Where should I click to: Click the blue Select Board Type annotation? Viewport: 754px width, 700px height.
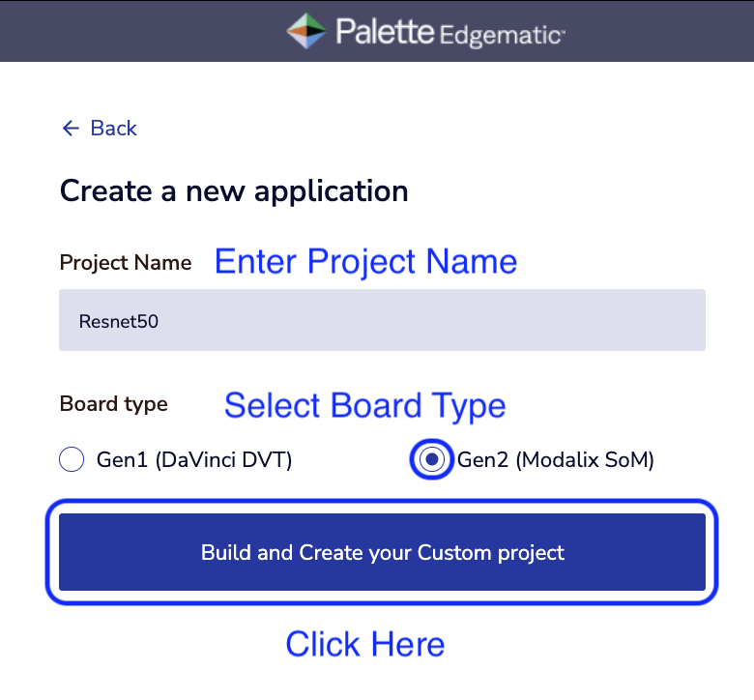365,405
